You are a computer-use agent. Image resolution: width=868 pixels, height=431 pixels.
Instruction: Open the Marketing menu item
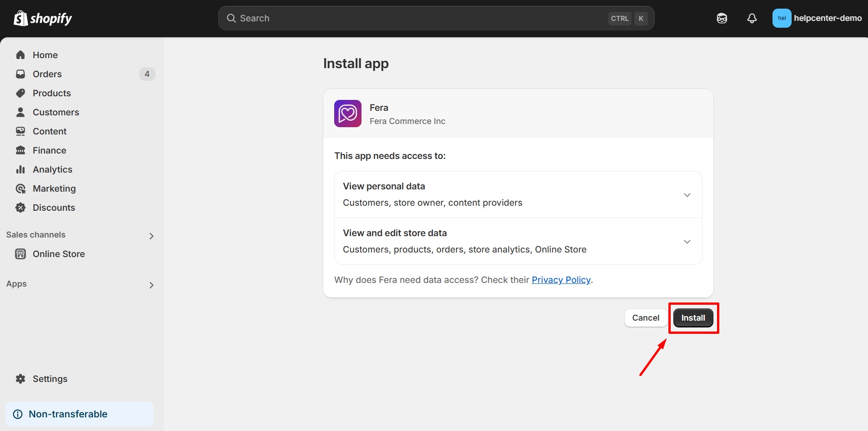tap(54, 188)
